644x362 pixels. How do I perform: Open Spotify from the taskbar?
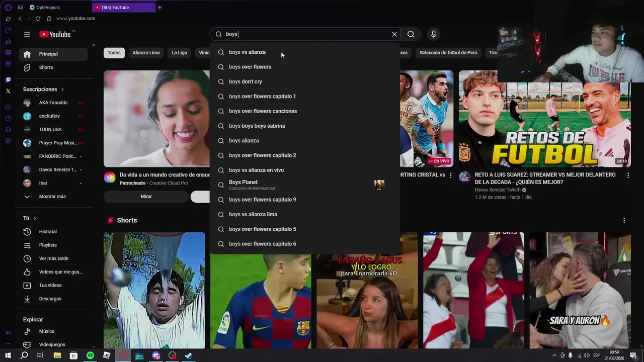90,355
